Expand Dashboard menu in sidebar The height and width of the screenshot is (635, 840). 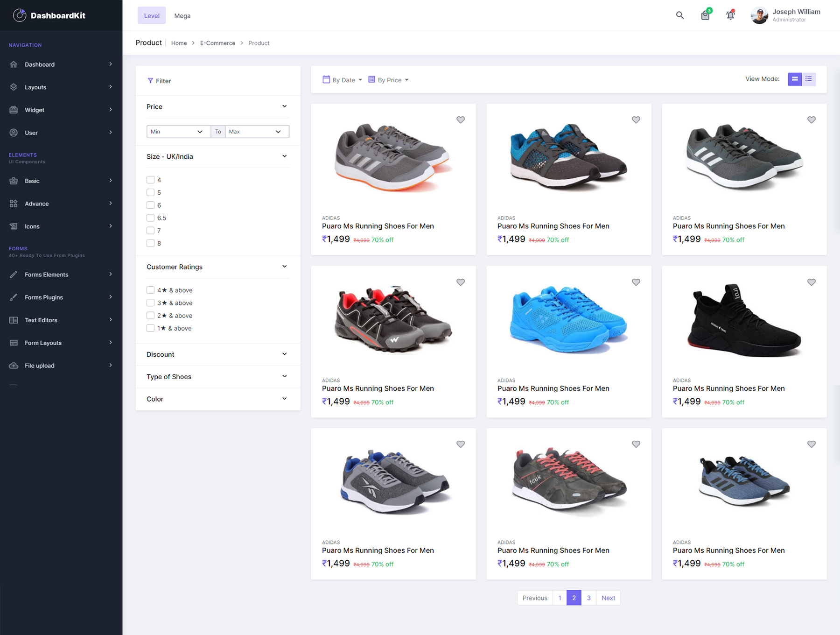111,64
